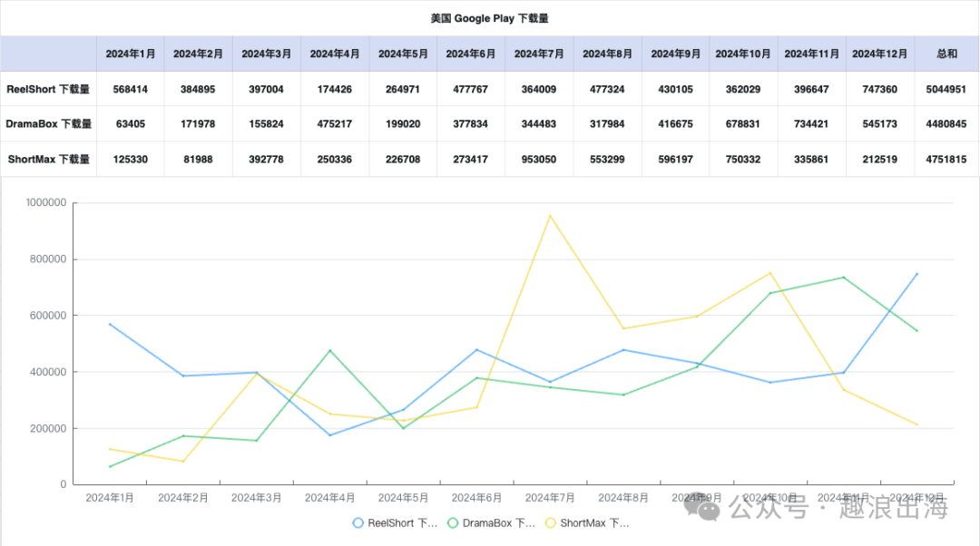Select DramaBox total cell 4480845
This screenshot has height=546, width=980.
tap(946, 123)
